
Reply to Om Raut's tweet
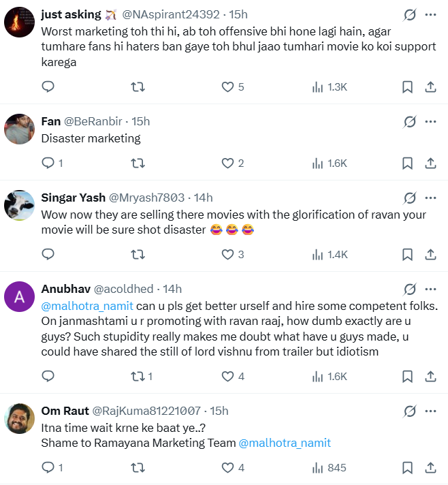[x=52, y=468]
